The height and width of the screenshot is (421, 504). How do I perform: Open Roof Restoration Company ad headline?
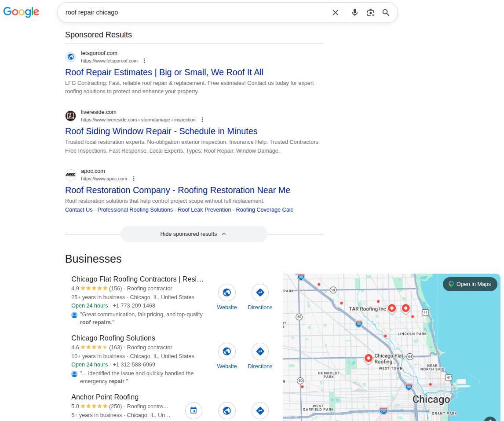[178, 190]
